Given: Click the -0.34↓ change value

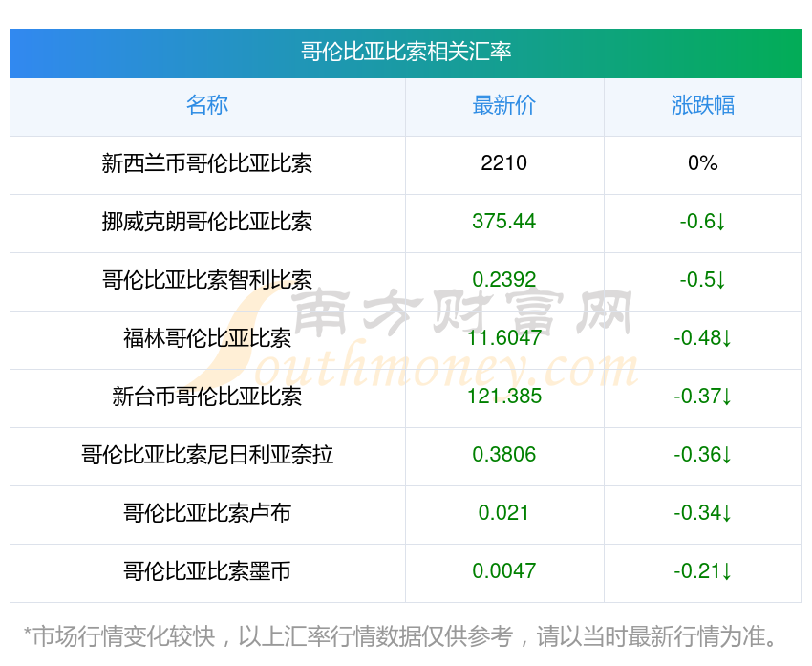Looking at the screenshot, I should click(703, 513).
